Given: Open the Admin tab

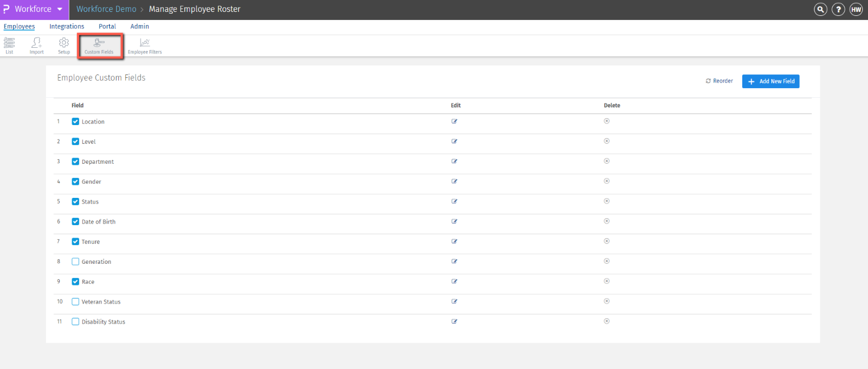Looking at the screenshot, I should pyautogui.click(x=139, y=26).
